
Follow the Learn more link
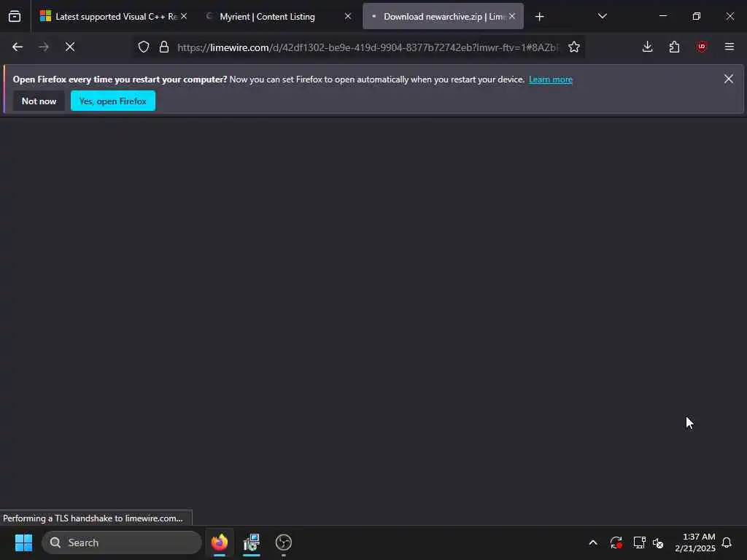tap(550, 79)
